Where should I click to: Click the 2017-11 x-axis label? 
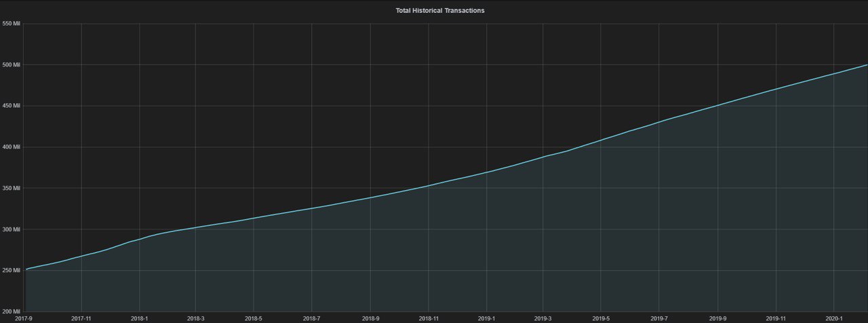click(81, 318)
